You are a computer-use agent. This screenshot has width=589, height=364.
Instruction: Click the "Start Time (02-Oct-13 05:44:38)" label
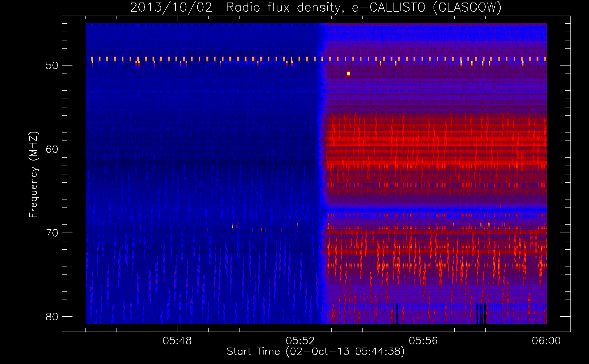coord(316,351)
